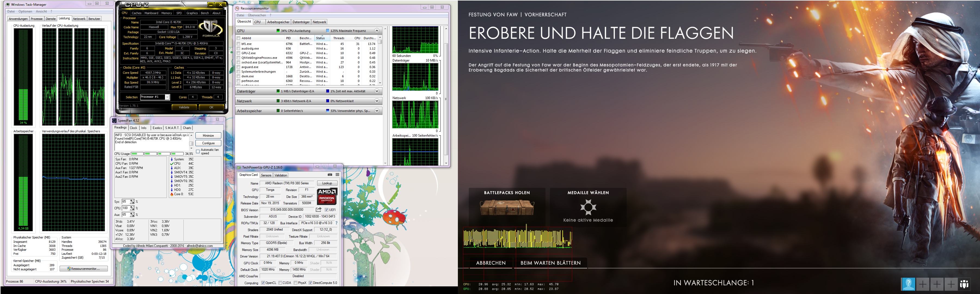This screenshot has width=980, height=294.
Task: Check the bf1.exe process checkbox
Action: click(238, 44)
